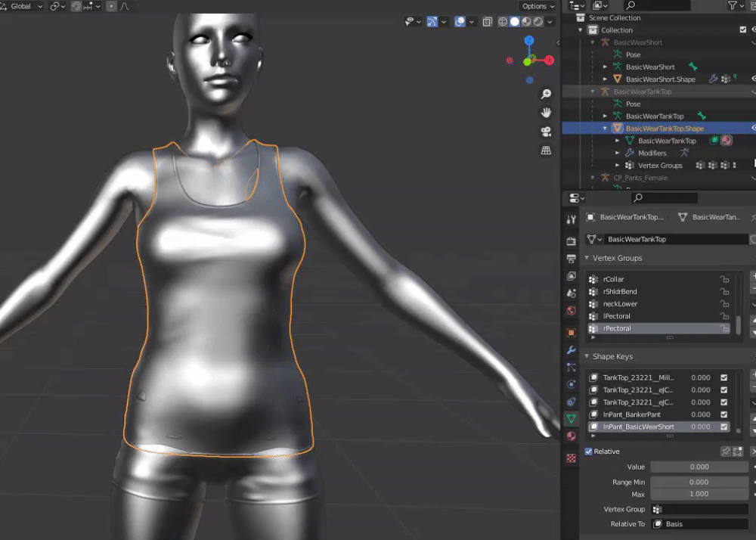
Task: Toggle X-ray mode icon
Action: pyautogui.click(x=487, y=21)
